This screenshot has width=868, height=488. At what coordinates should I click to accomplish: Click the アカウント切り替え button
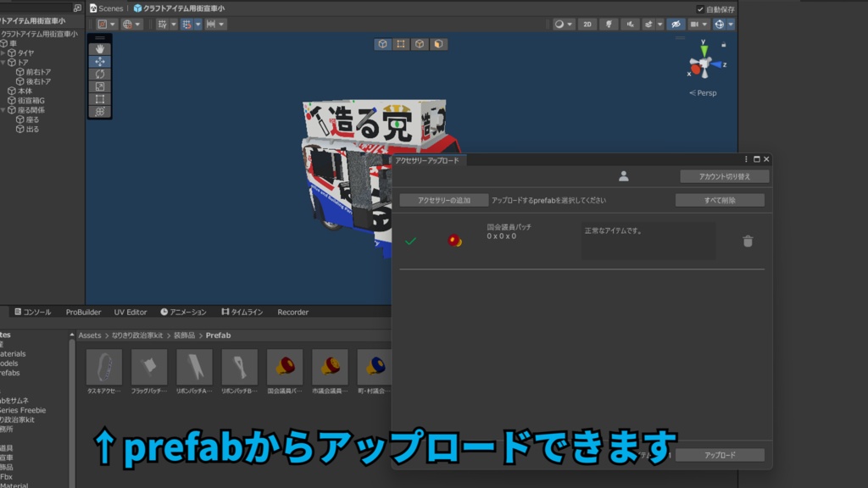coord(725,176)
